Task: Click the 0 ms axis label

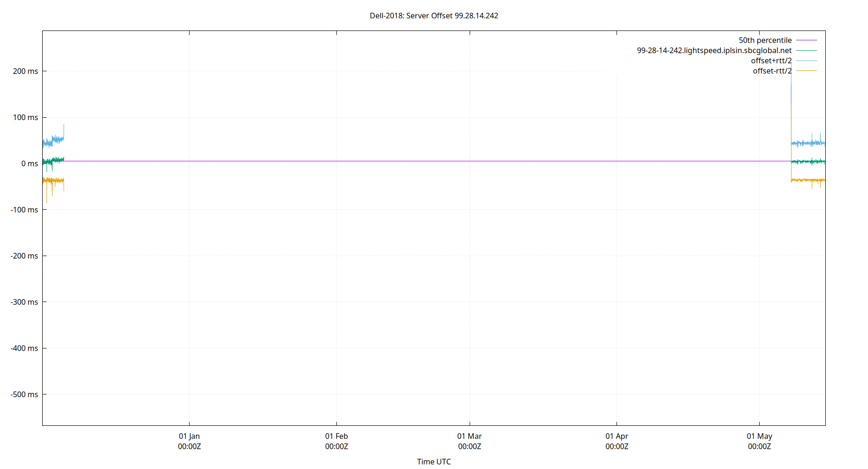Action: click(x=29, y=164)
